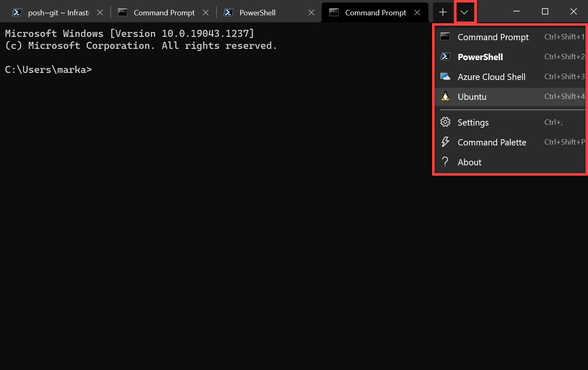Click the Ctrl+Shift+2 shortcut text

tap(564, 57)
